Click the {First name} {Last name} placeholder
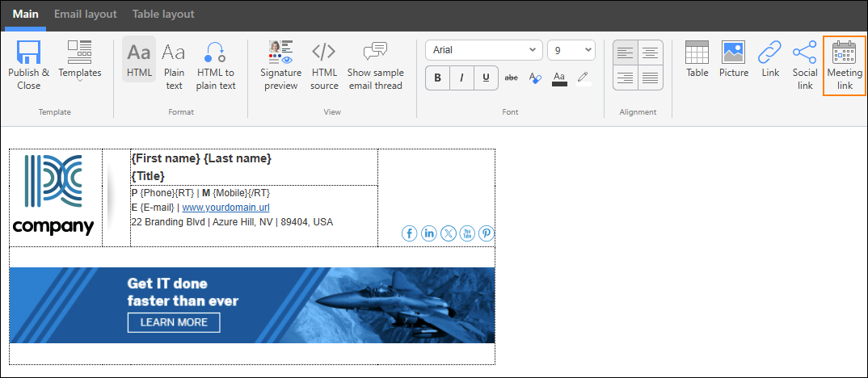The width and height of the screenshot is (868, 378). coord(201,159)
